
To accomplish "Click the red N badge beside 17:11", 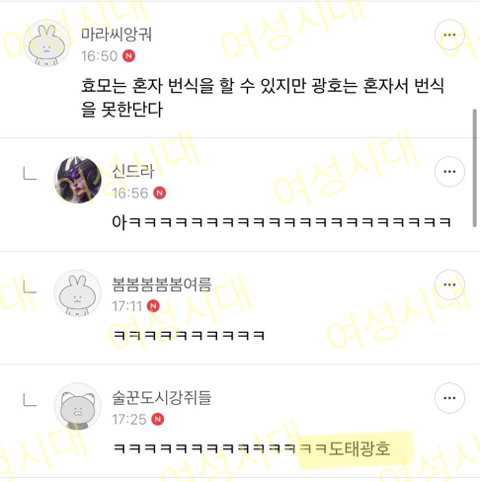I will coord(153,306).
